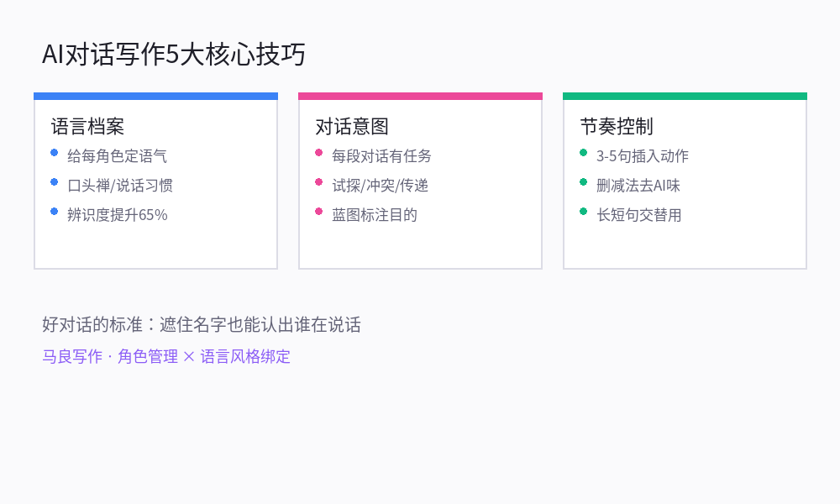Click the blue bullet beside 给每角色定语气
840x504 pixels.
pyautogui.click(x=54, y=153)
